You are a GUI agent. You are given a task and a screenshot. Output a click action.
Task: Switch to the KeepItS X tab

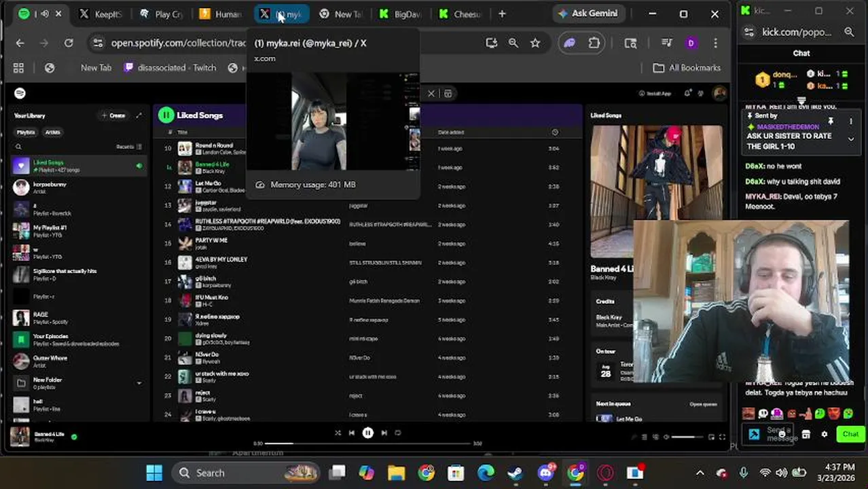(x=100, y=14)
